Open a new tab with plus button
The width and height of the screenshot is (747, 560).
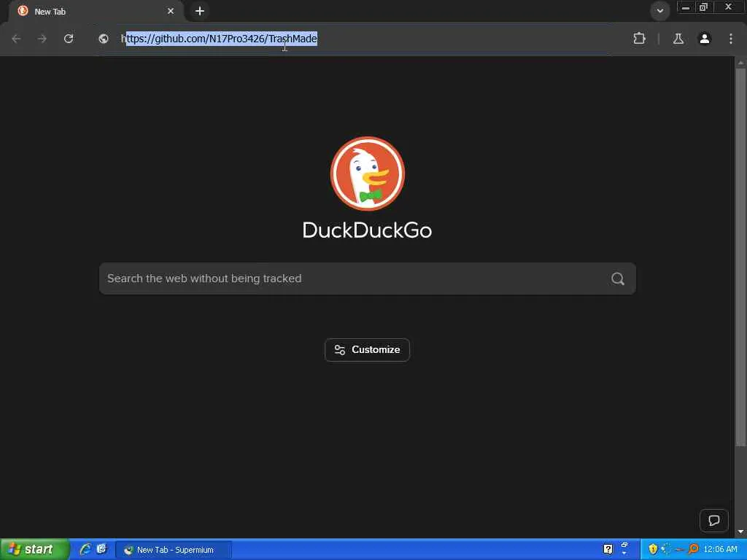[200, 11]
